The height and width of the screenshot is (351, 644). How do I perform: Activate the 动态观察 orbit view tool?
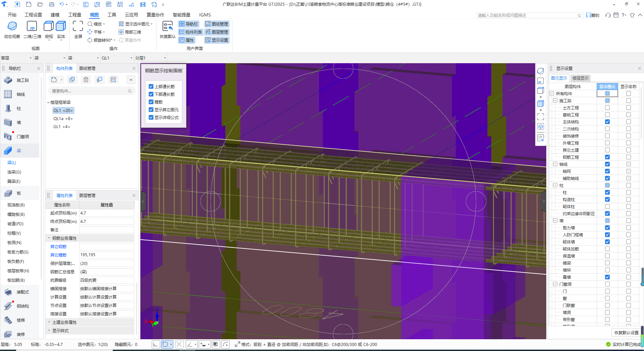[12, 30]
